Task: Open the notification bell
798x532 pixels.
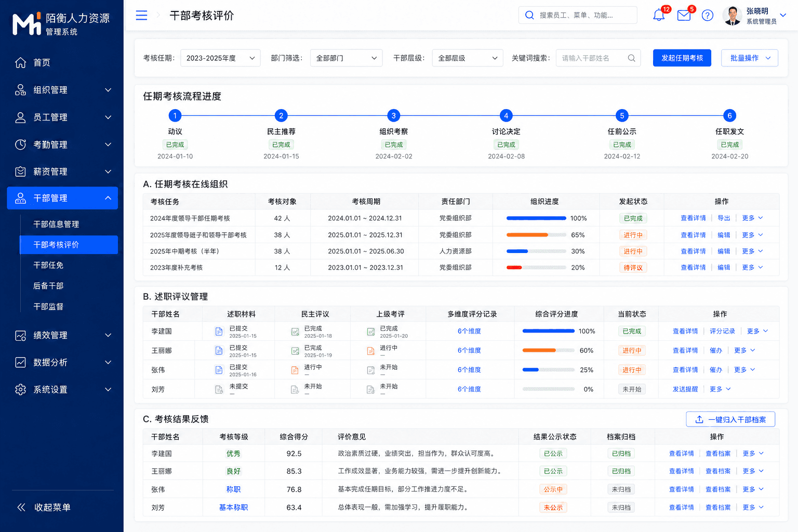Action: coord(659,15)
